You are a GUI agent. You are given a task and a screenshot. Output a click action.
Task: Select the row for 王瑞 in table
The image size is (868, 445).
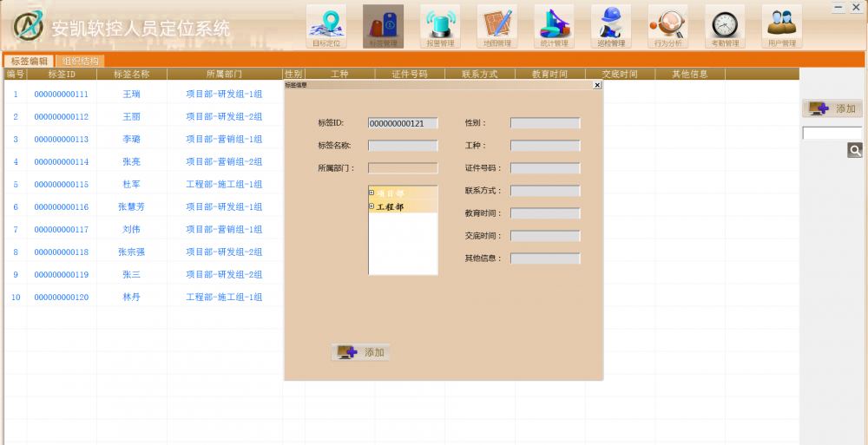(131, 95)
